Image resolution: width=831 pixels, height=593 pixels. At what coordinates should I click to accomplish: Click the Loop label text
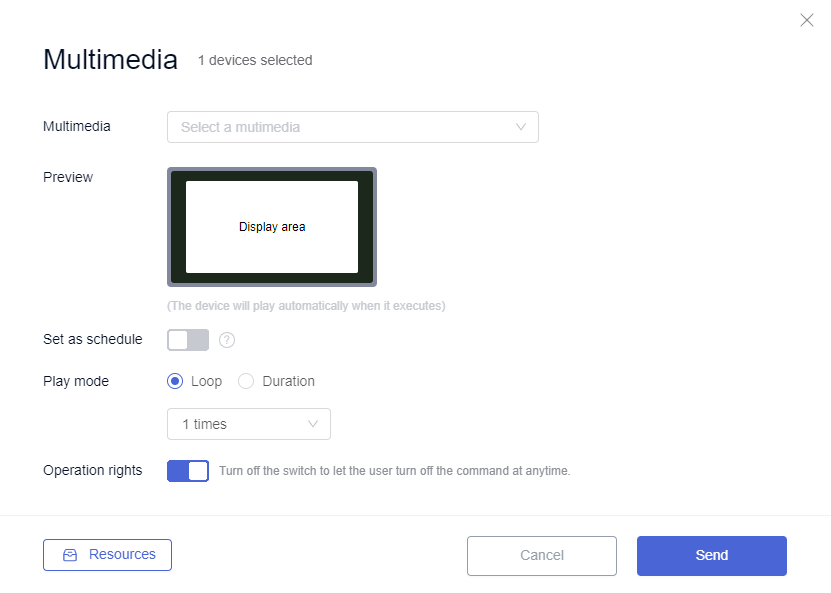(x=206, y=381)
